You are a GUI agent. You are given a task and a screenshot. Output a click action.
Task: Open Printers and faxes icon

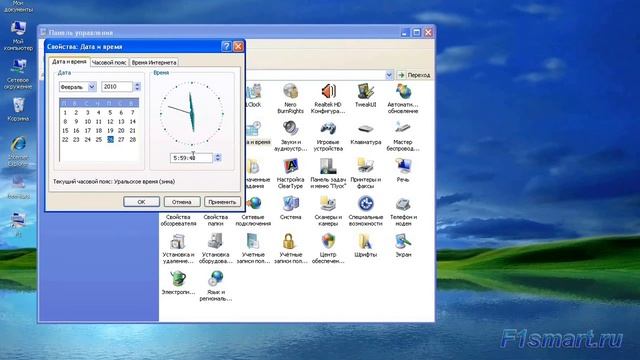pos(365,173)
